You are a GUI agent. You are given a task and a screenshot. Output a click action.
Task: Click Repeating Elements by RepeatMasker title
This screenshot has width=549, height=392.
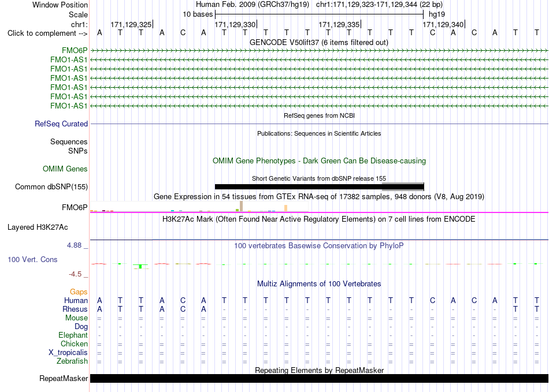point(320,370)
